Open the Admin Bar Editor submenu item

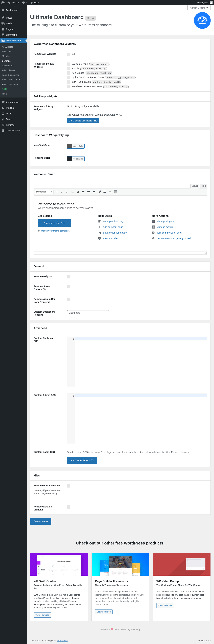click(x=10, y=84)
